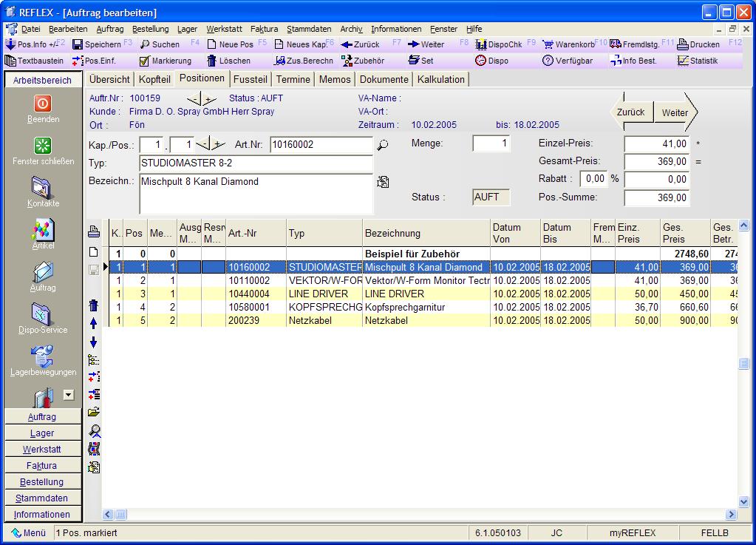Click the Art.Nr input field
Screen dimensions: 756x545
pos(321,145)
